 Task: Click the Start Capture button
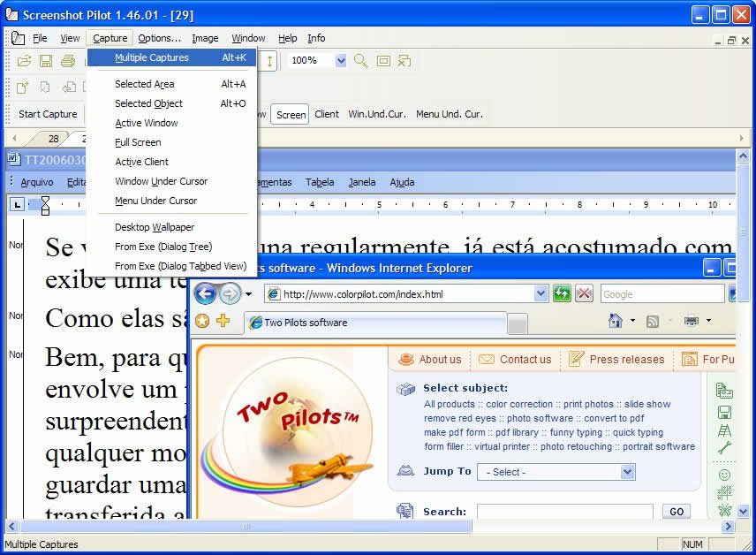48,114
